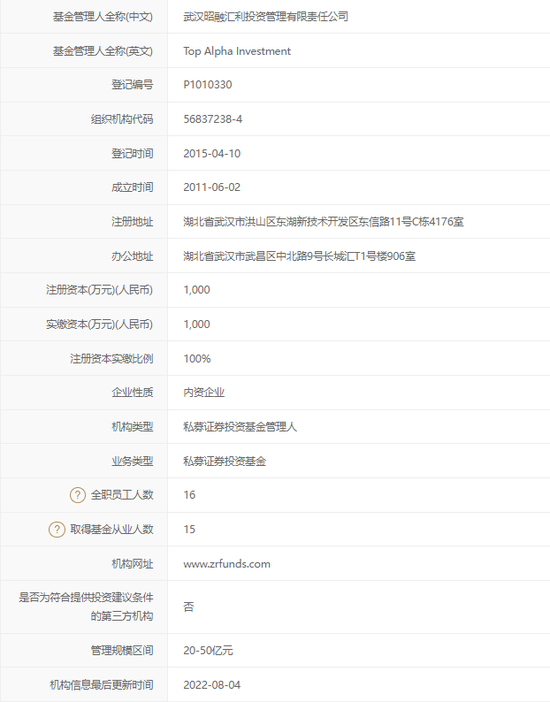Click the 私募证券投资基金管理人 value

(x=240, y=427)
